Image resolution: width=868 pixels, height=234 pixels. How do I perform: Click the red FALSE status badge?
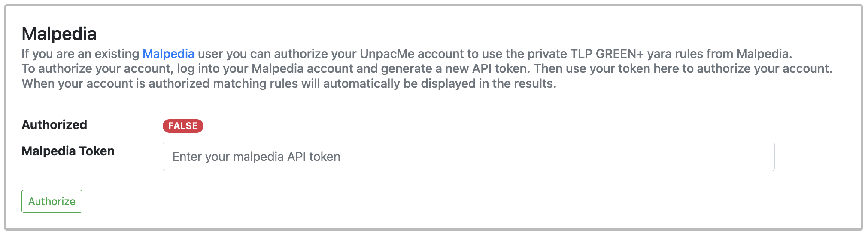click(183, 126)
